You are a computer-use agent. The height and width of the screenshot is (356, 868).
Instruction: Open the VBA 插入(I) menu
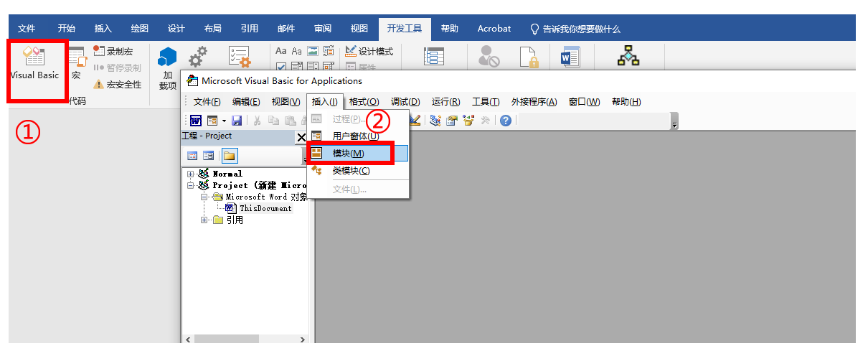[x=325, y=102]
